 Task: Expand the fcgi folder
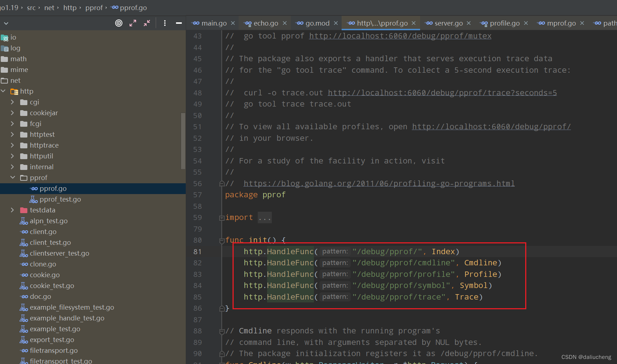(13, 123)
